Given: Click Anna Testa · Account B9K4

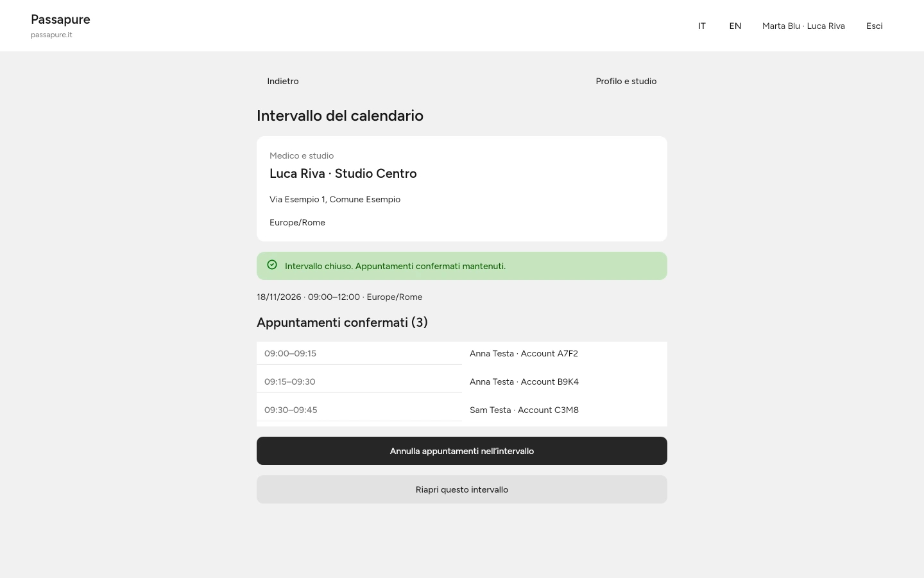Looking at the screenshot, I should click(524, 381).
